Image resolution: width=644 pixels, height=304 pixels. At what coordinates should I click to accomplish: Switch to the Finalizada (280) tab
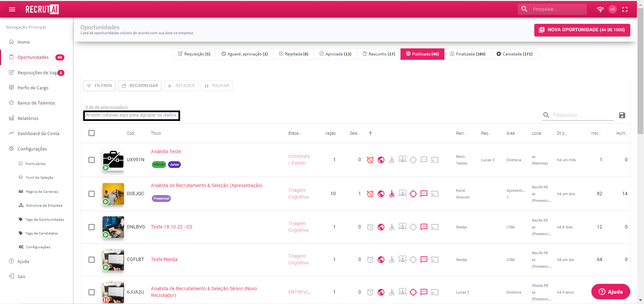(468, 54)
